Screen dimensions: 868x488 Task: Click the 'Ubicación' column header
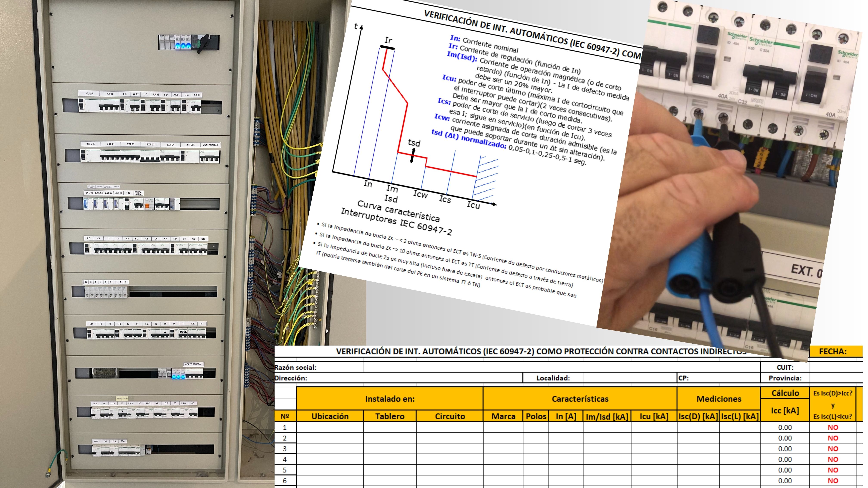330,416
